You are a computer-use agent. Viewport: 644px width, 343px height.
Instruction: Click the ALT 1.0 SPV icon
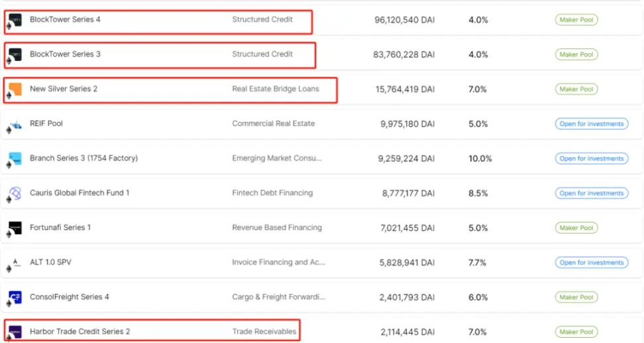coord(15,263)
